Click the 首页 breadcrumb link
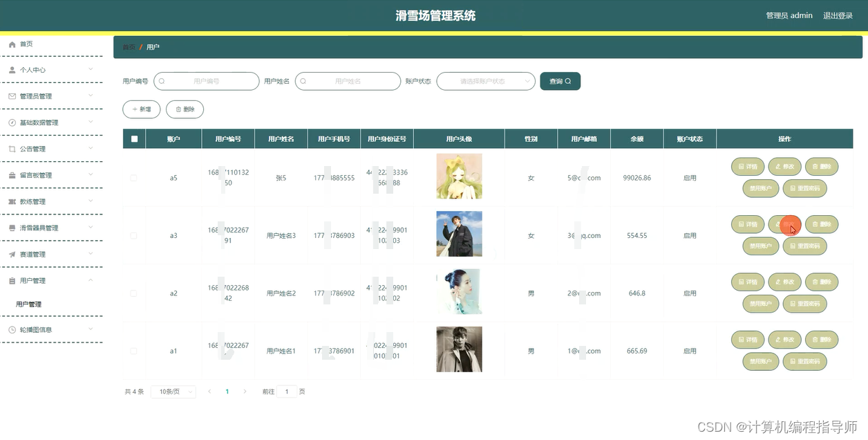868x440 pixels. pyautogui.click(x=129, y=47)
